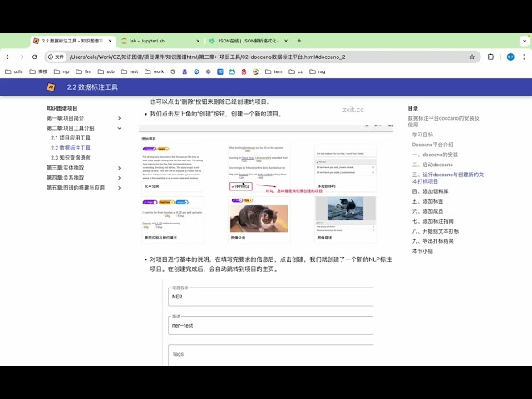Open the multicolor round bookmark icon
Screen dimensions: 532x399
pyautogui.click(x=255, y=71)
